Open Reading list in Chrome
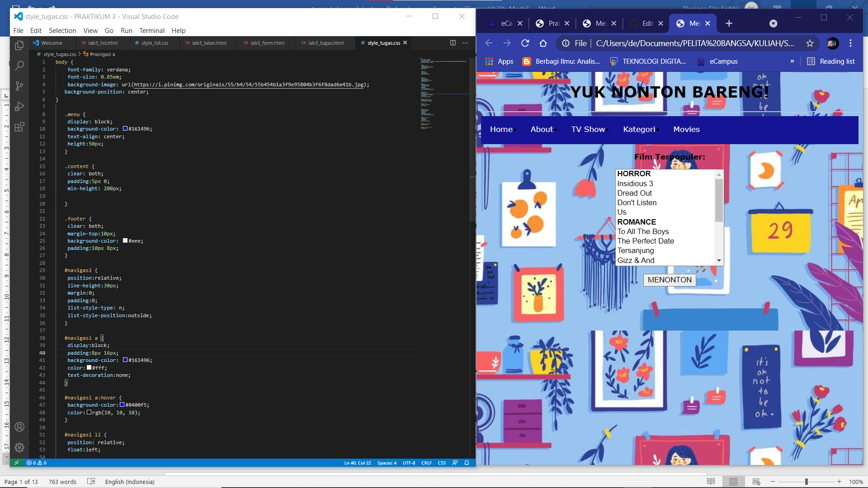 pyautogui.click(x=830, y=61)
